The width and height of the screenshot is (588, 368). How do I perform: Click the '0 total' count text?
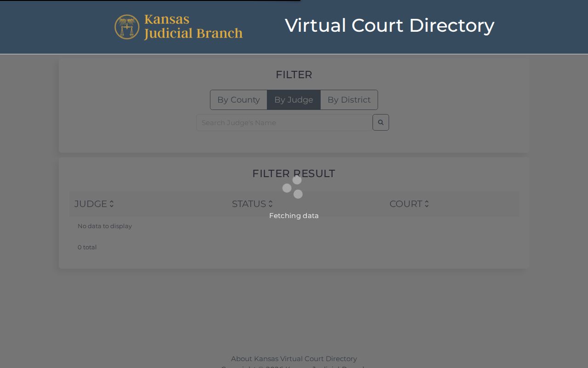[87, 247]
